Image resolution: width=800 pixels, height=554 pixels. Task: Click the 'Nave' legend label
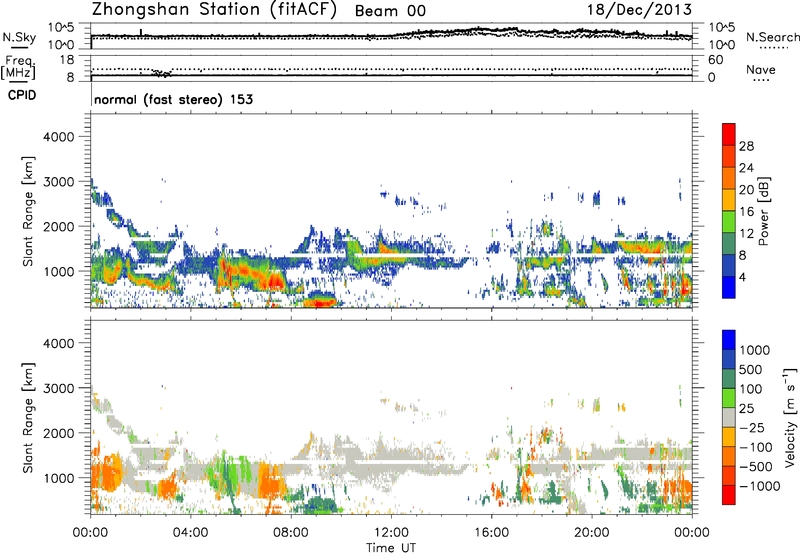pyautogui.click(x=760, y=69)
